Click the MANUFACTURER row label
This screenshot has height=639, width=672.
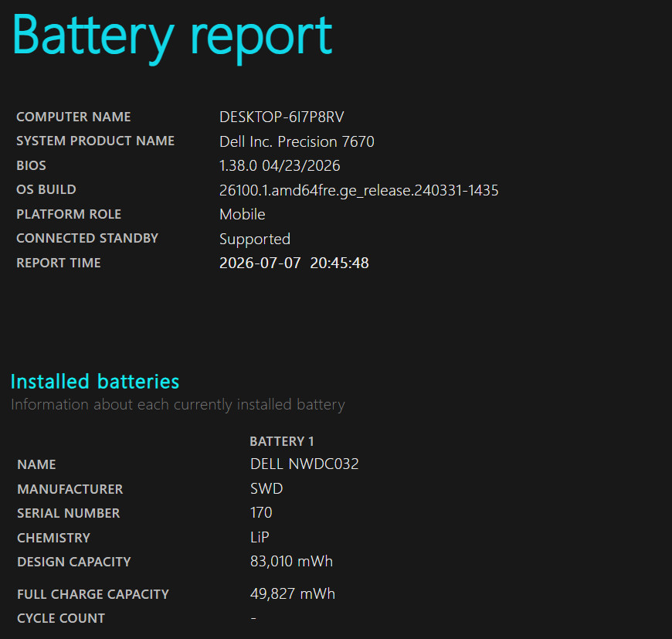70,489
